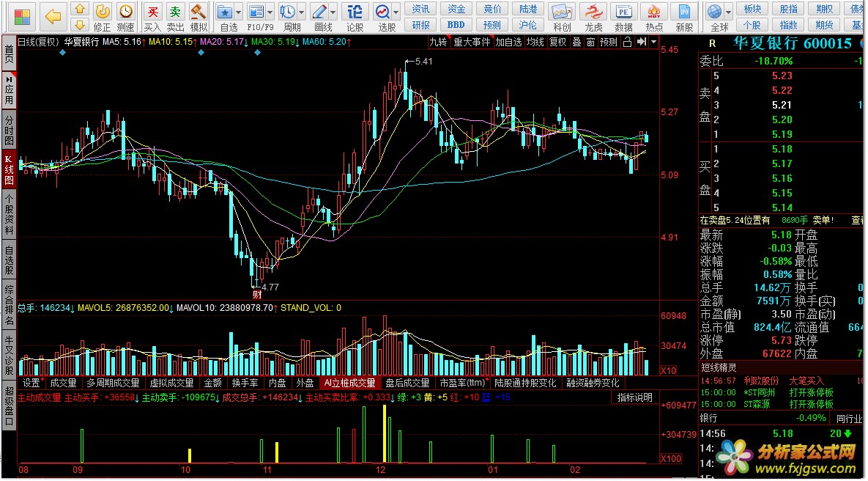
Task: Click the down arrow toolbar icon
Action: pyautogui.click(x=81, y=25)
